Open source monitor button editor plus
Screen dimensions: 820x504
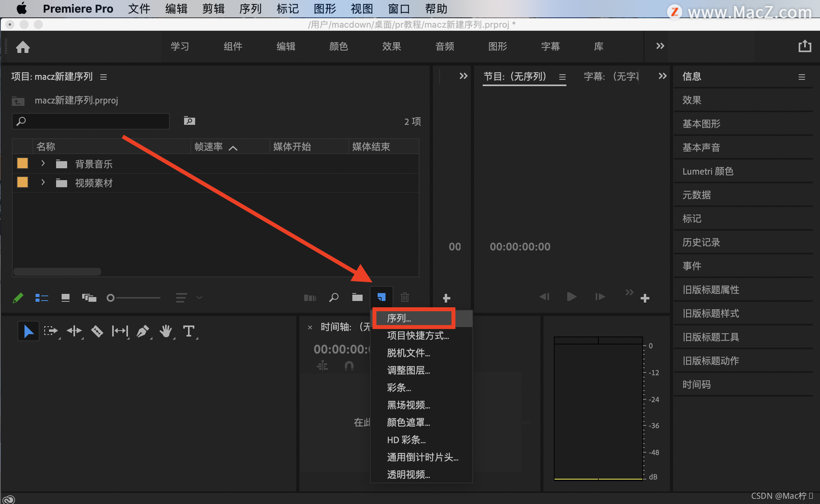(446, 298)
